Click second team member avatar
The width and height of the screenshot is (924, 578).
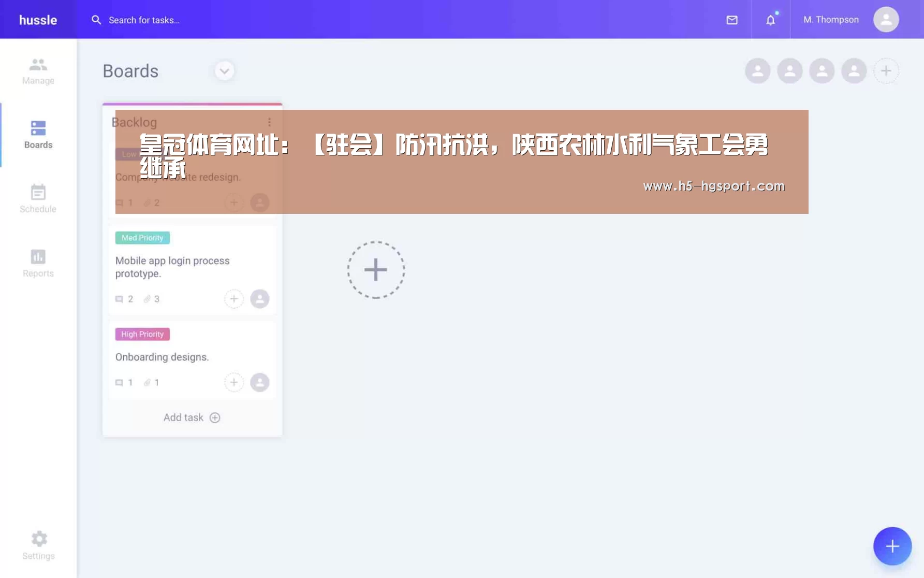(789, 71)
